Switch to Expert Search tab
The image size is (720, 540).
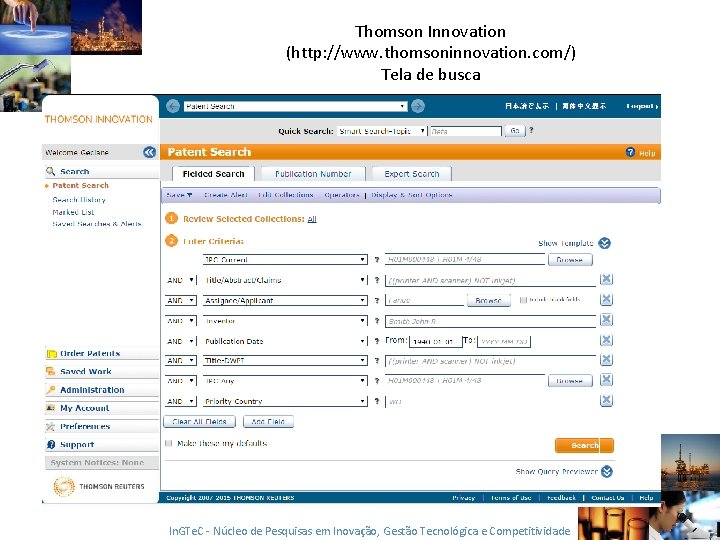click(412, 174)
